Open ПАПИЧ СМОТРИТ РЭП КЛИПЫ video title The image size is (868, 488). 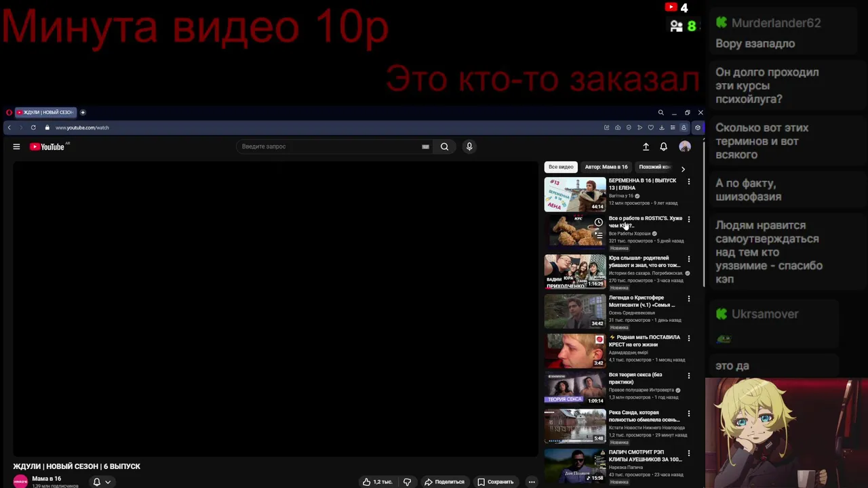645,455
